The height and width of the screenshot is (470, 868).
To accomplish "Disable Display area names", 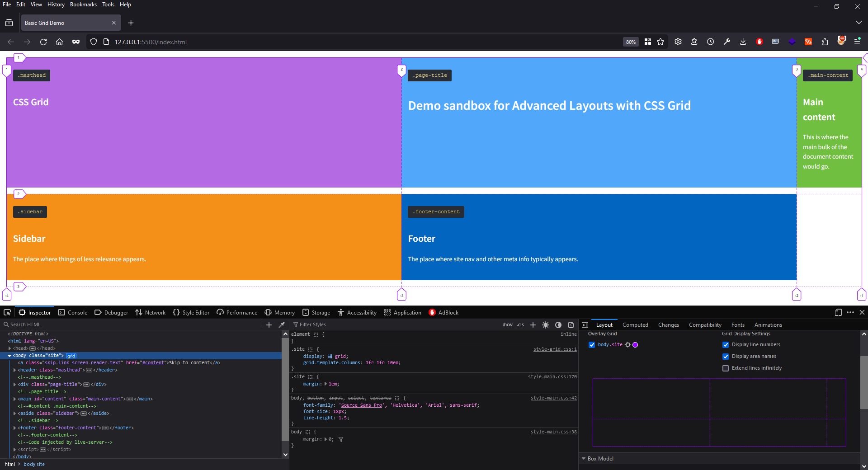I will 726,357.
